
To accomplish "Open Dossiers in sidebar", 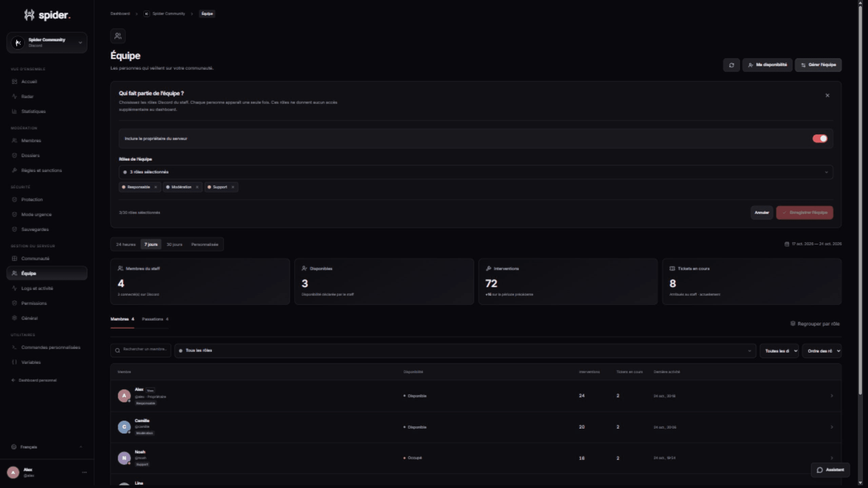I will click(x=47, y=156).
